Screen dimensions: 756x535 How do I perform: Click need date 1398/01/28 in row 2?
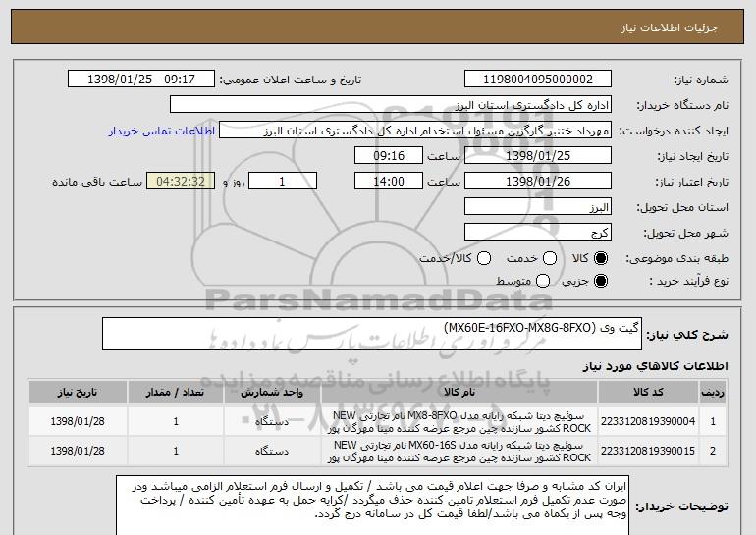78,451
